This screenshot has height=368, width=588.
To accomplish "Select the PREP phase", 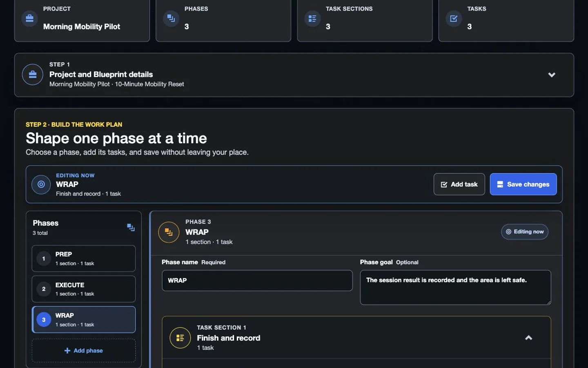I will (x=84, y=258).
